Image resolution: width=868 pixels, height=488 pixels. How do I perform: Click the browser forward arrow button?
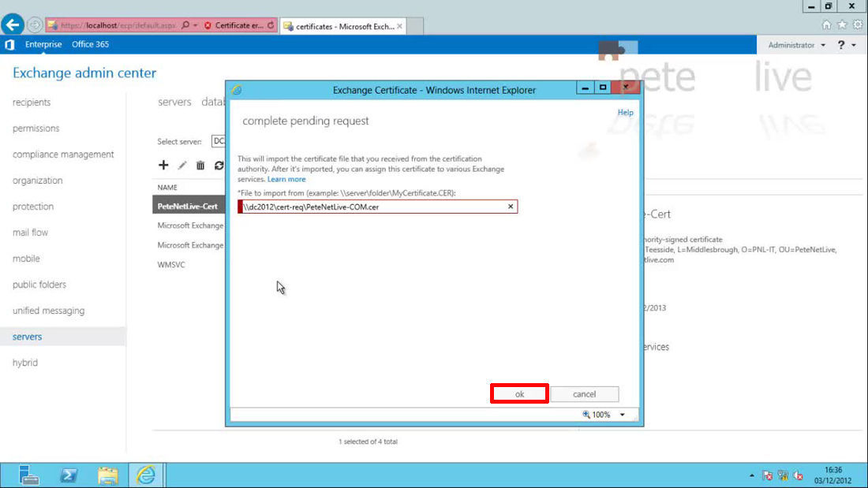pos(34,25)
